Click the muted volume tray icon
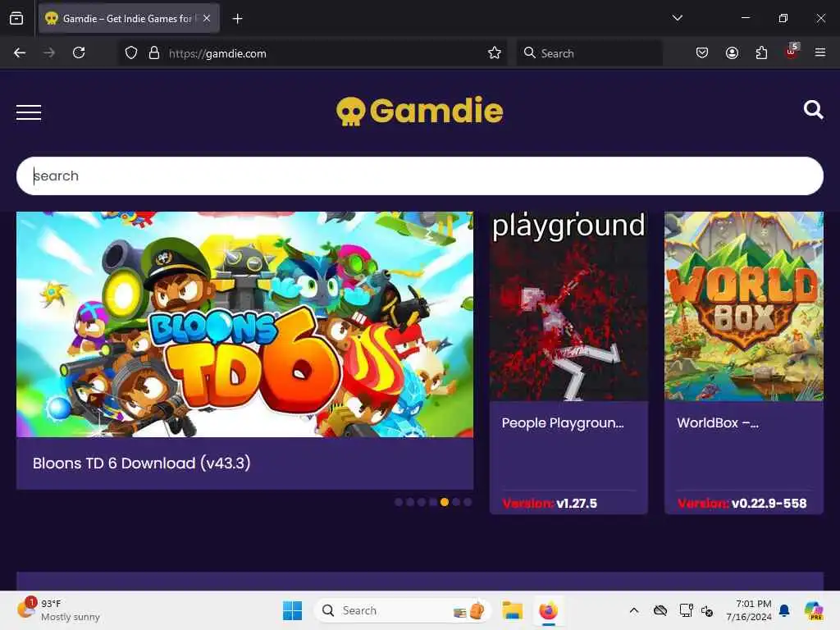The image size is (840, 630). 707,610
